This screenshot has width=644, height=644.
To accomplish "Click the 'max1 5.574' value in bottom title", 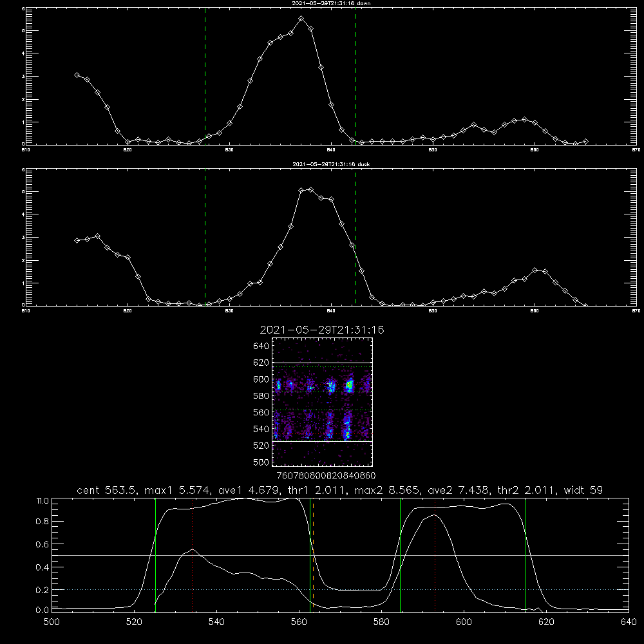I will pyautogui.click(x=178, y=490).
